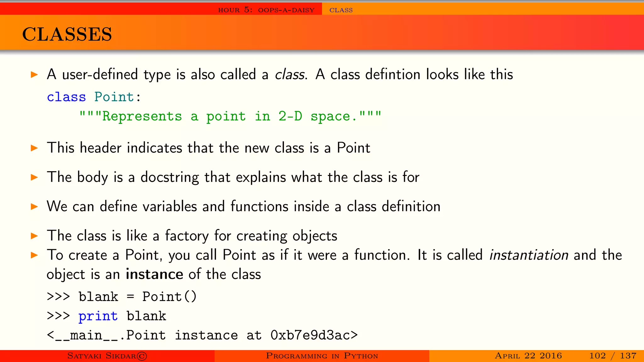Click the date 'April 22 2016' in footer

528,356
